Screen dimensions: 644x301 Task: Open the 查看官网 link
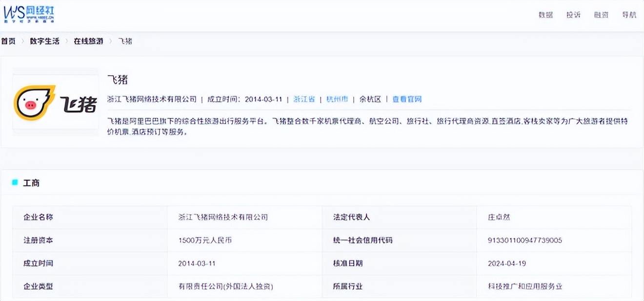407,99
